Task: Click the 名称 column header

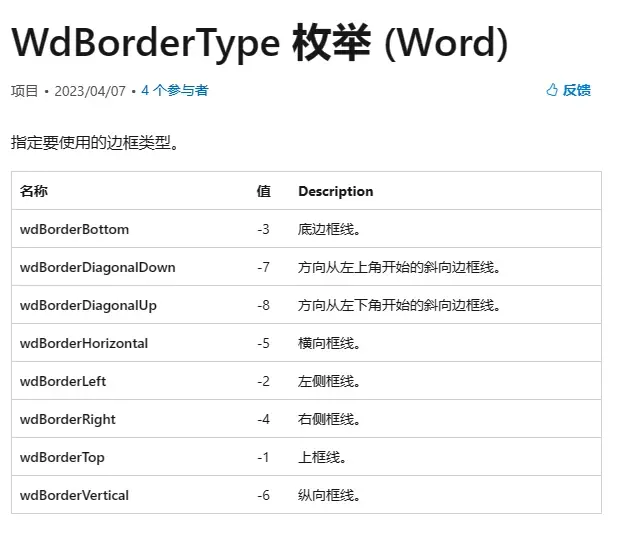Action: (x=34, y=191)
